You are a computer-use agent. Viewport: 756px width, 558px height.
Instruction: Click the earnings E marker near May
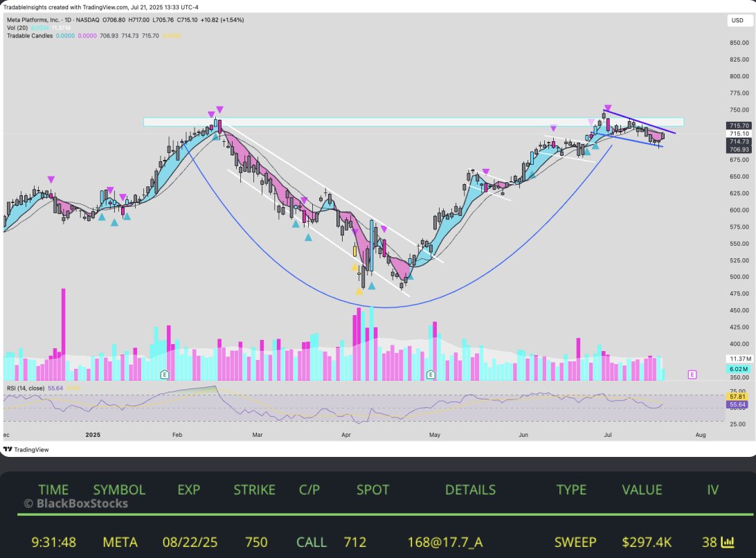(x=431, y=375)
